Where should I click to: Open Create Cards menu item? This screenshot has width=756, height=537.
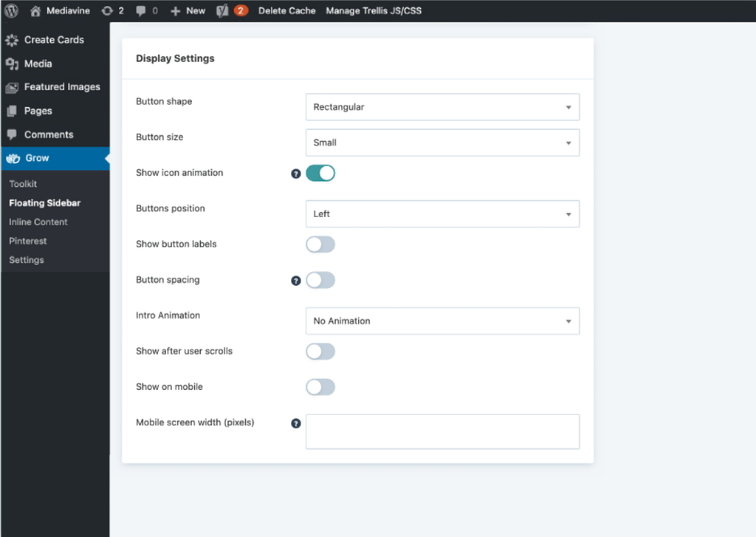55,40
